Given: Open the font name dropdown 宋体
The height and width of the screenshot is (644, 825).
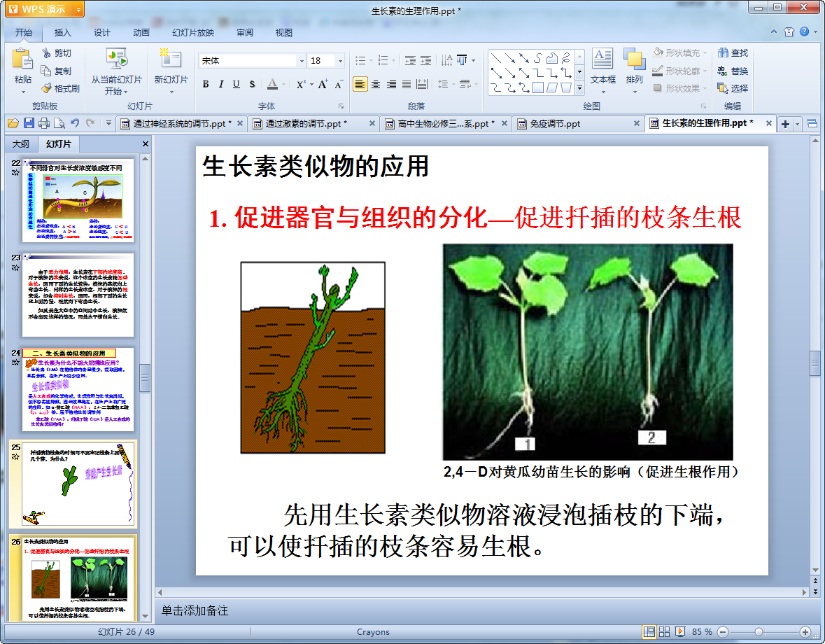Looking at the screenshot, I should point(302,60).
